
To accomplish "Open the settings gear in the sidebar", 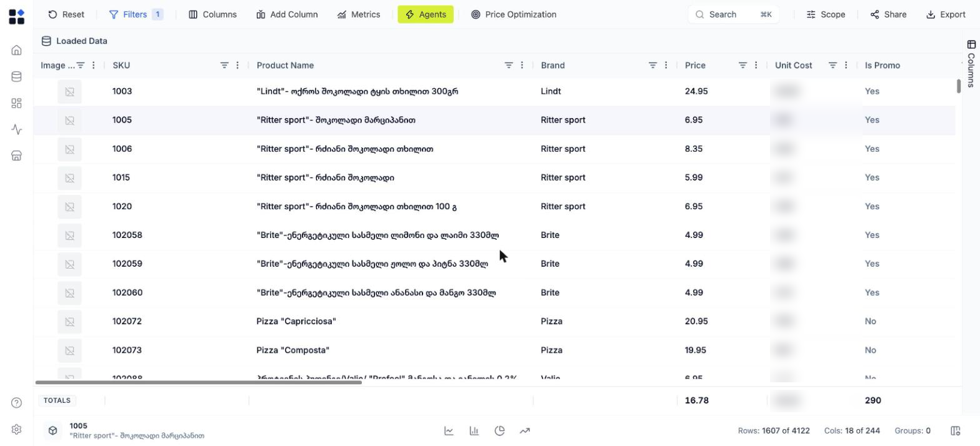I will point(17,429).
